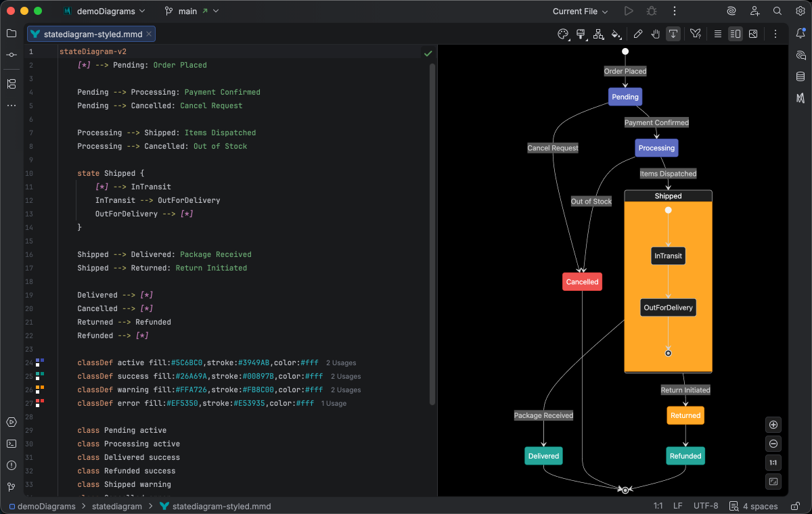Toggle the export download arrow button
This screenshot has width=812, height=514.
[673, 34]
